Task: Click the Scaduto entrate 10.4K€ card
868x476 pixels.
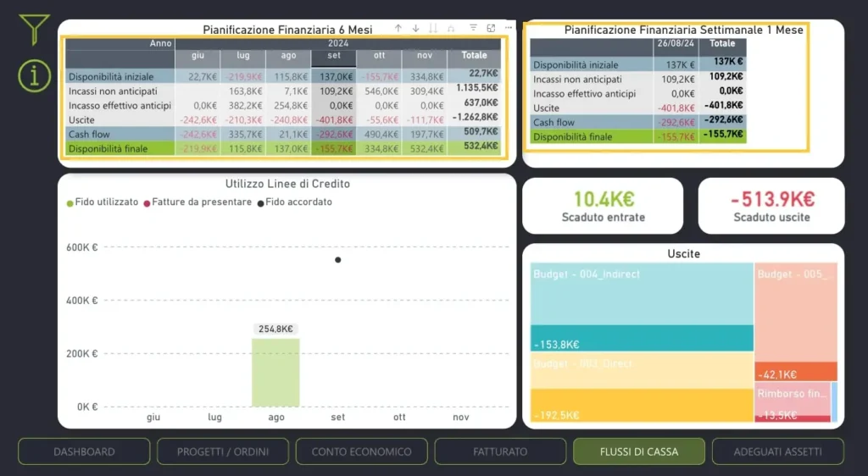Action: click(x=603, y=206)
